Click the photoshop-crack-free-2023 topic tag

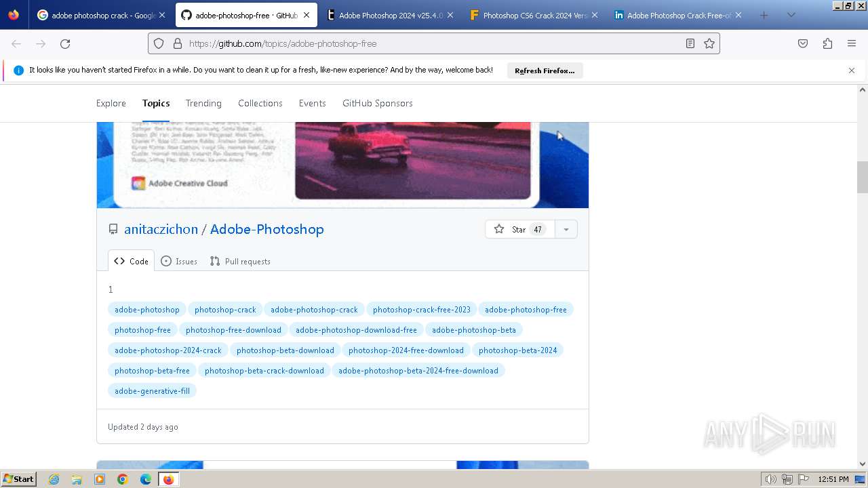(422, 310)
